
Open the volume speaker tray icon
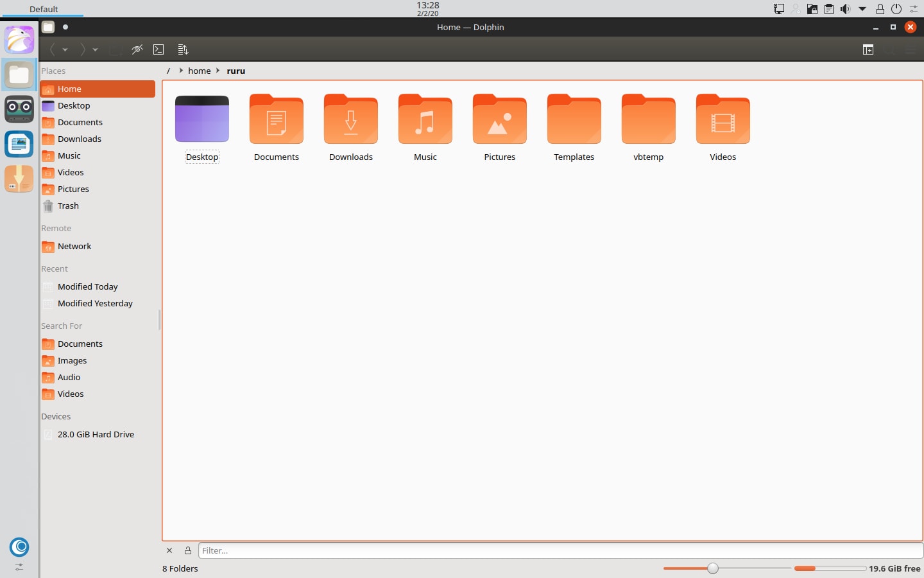point(846,9)
